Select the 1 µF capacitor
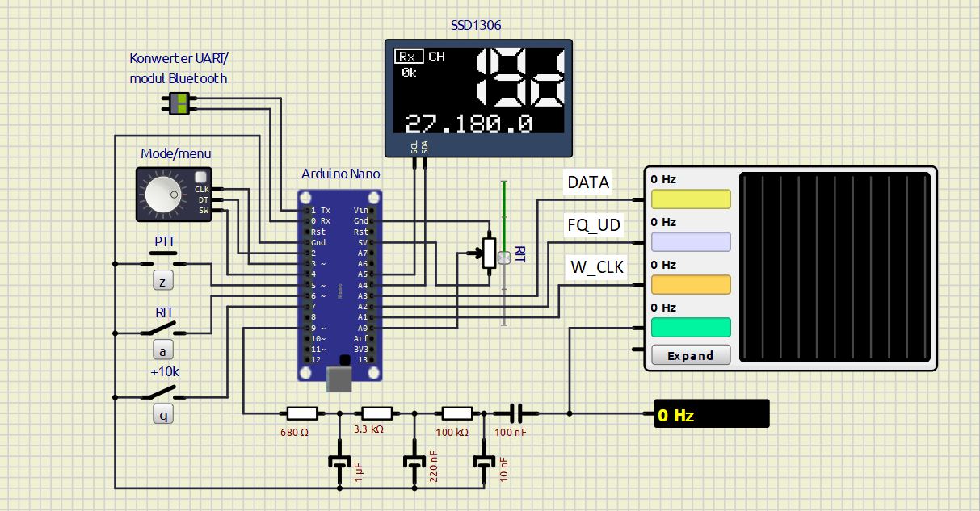980x511 pixels. [x=339, y=463]
